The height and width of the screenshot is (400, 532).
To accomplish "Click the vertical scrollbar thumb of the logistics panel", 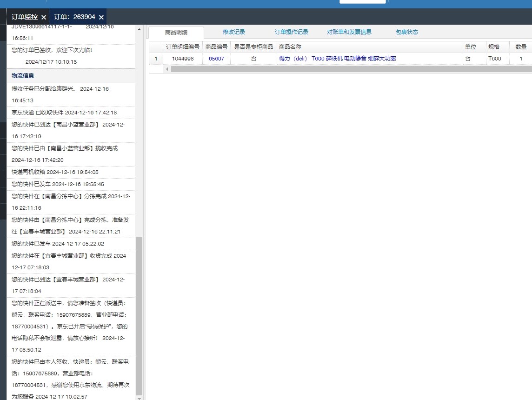I will click(139, 316).
